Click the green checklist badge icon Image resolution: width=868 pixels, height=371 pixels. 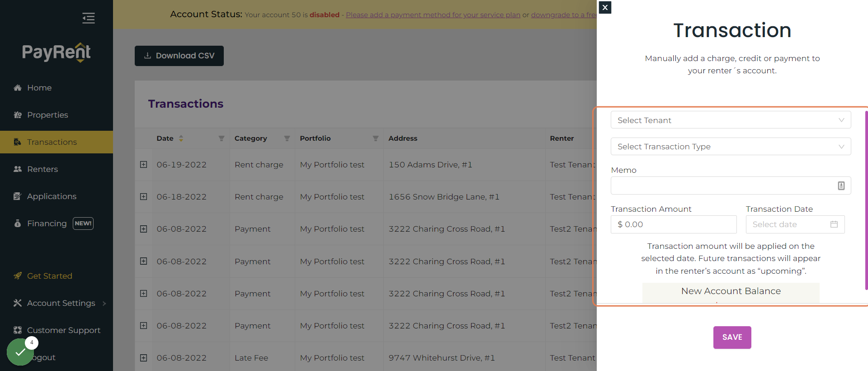point(20,352)
